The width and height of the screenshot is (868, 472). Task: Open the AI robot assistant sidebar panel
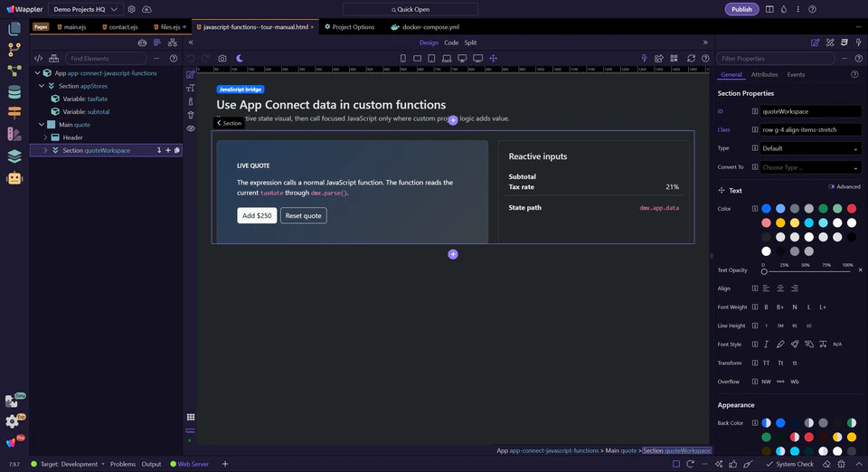pos(14,178)
